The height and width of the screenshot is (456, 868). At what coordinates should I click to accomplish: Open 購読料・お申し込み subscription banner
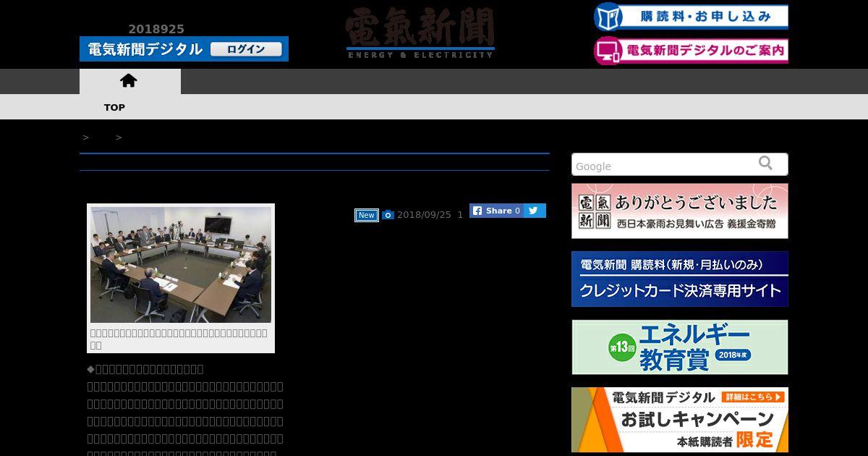pos(691,17)
